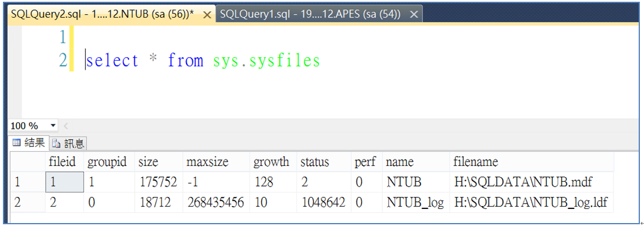Click sys.sysfiles in the query editor

coord(266,61)
